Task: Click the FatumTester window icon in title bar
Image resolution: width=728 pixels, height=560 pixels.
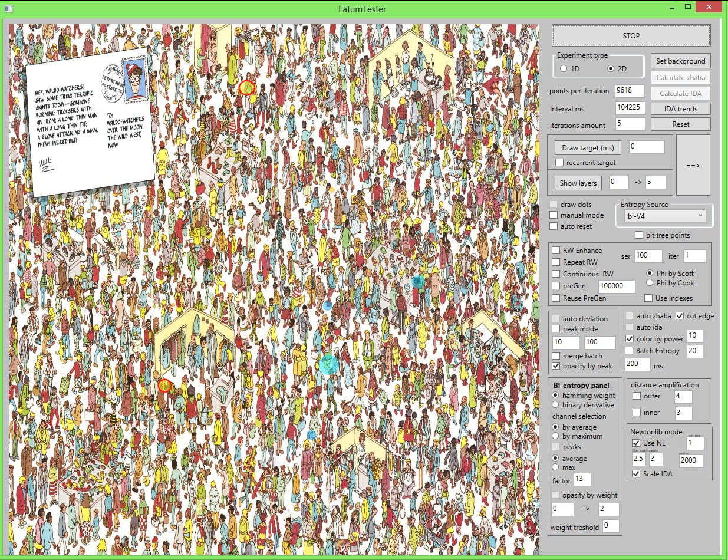Action: click(8, 9)
